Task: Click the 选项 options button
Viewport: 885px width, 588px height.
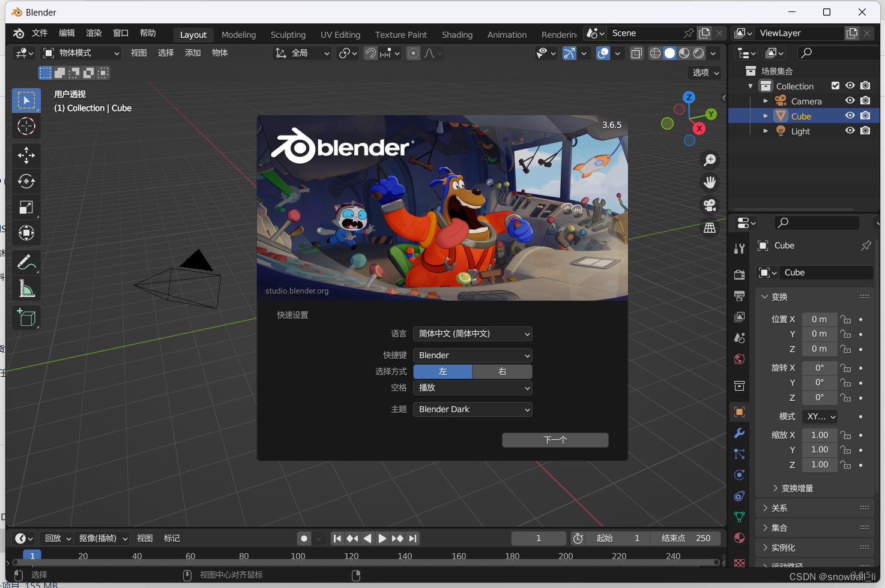Action: coord(705,73)
